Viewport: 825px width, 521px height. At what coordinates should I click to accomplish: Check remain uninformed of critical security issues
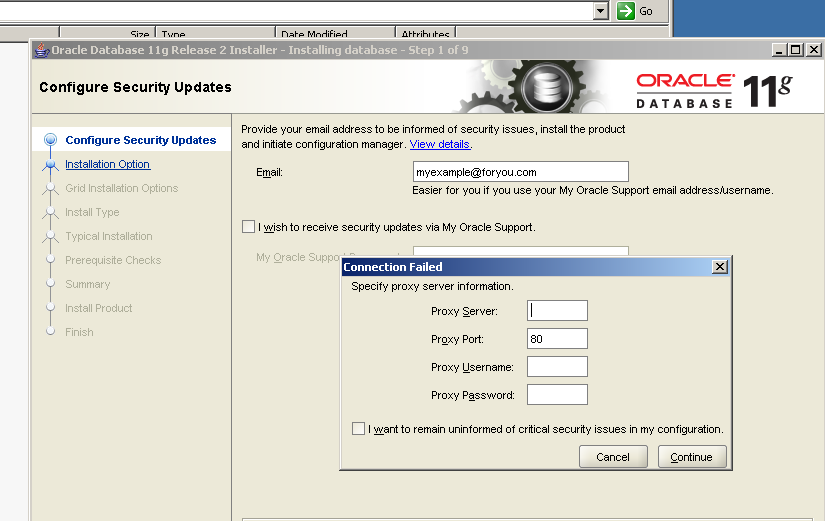click(x=358, y=428)
